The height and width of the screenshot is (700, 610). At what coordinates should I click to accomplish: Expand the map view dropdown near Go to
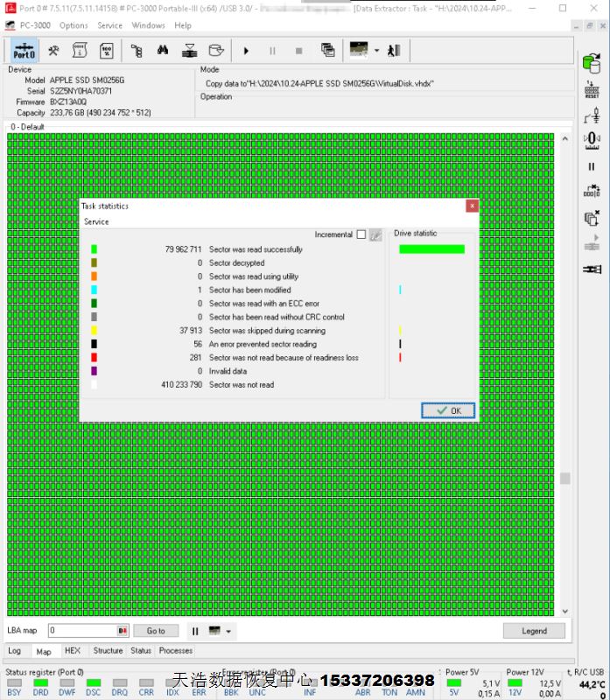[x=229, y=631]
